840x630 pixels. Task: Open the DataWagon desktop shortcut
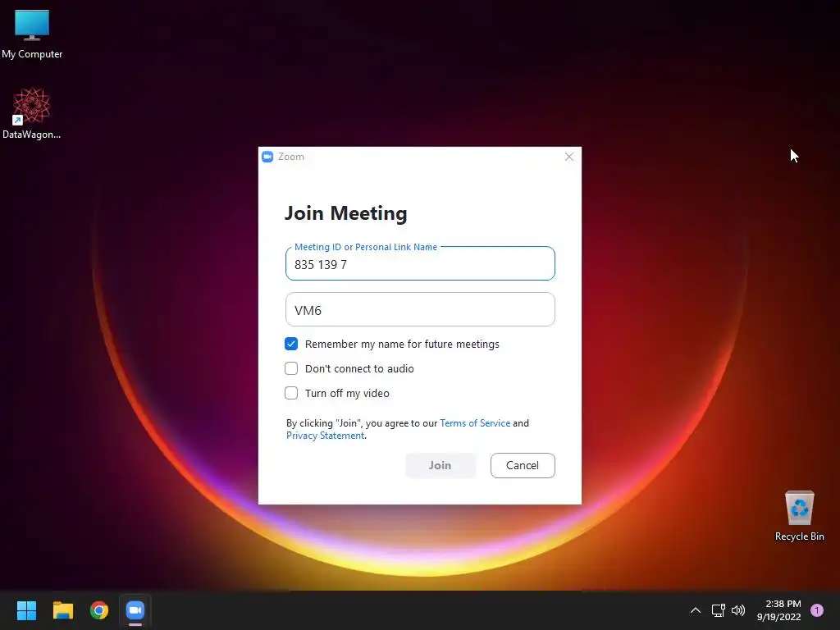32,113
